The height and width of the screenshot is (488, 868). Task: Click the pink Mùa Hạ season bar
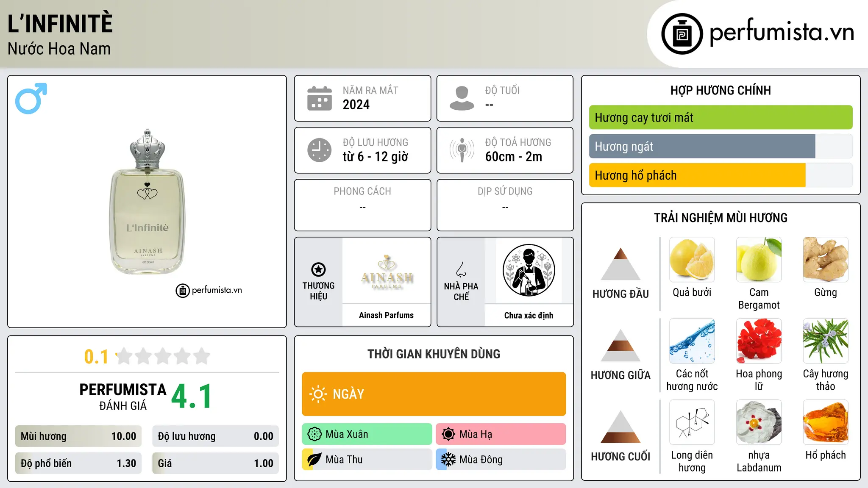501,434
